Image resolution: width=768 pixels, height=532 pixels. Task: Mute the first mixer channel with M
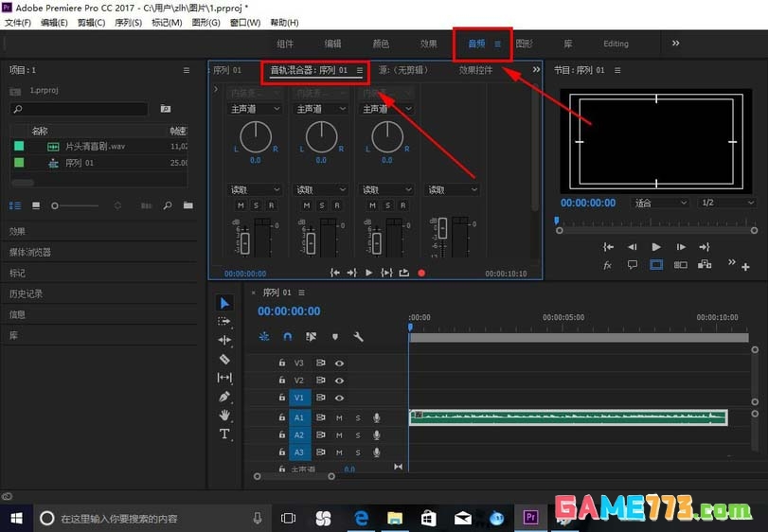(x=241, y=205)
